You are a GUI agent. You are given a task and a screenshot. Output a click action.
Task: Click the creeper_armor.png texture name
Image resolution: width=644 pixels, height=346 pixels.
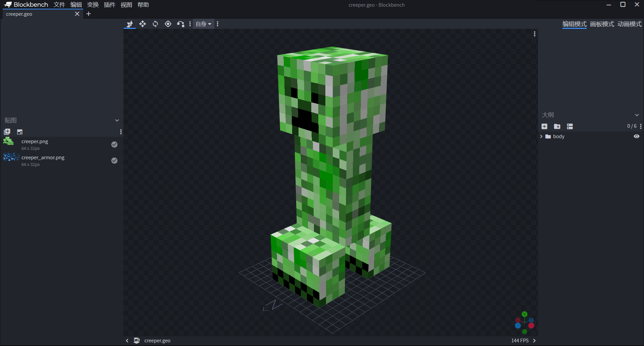pos(43,158)
